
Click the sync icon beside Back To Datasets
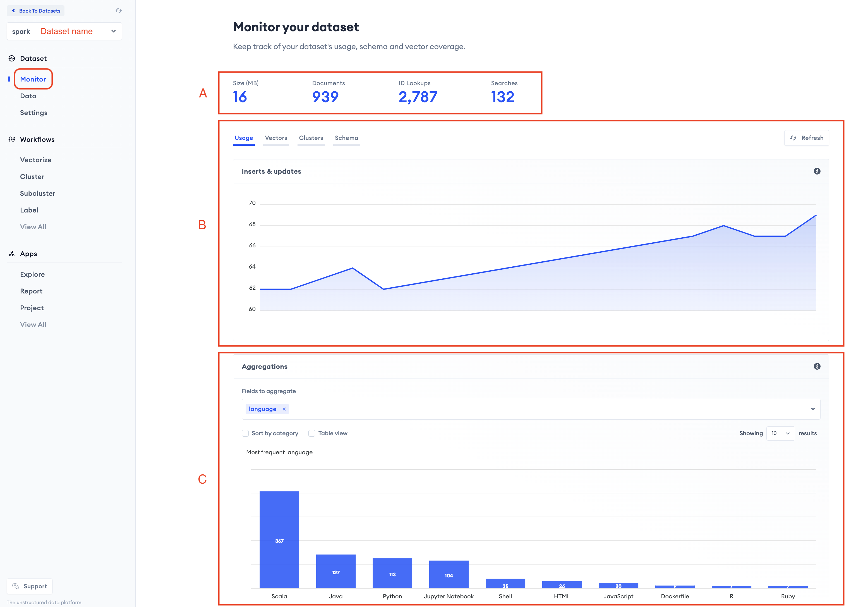coord(118,11)
